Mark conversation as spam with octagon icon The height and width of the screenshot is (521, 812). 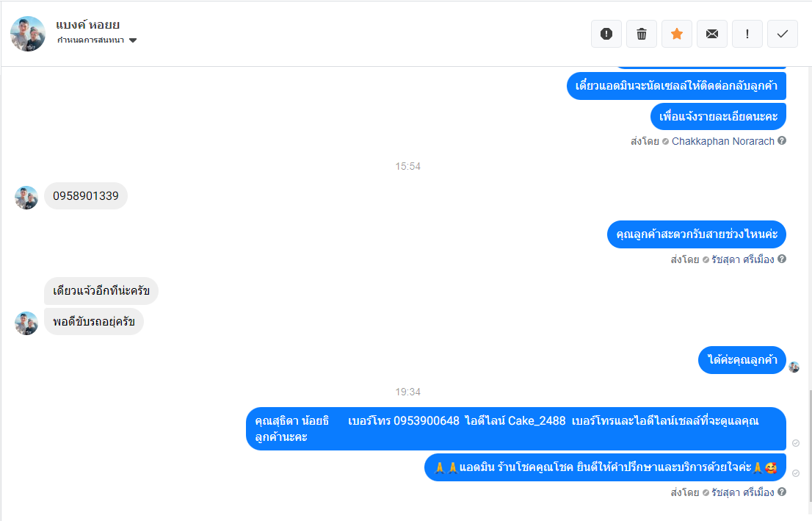(x=606, y=34)
